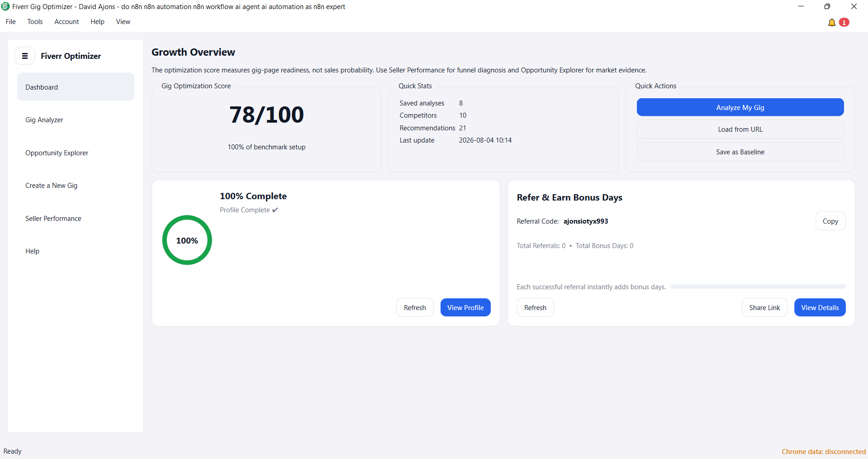Click the View Details button
868x459 pixels.
820,307
